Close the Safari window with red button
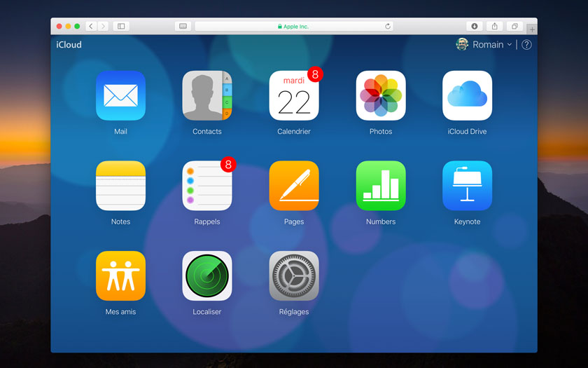Viewport: 588px width, 368px height. coord(59,27)
